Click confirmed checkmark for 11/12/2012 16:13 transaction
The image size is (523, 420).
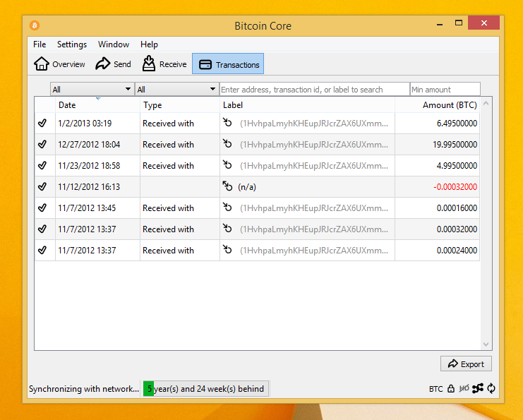pos(42,187)
